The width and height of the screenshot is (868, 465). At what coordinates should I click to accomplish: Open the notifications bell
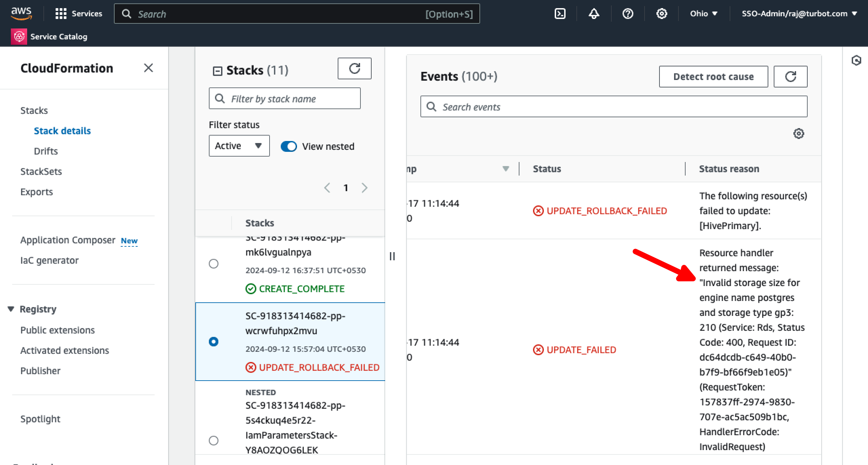coord(594,14)
